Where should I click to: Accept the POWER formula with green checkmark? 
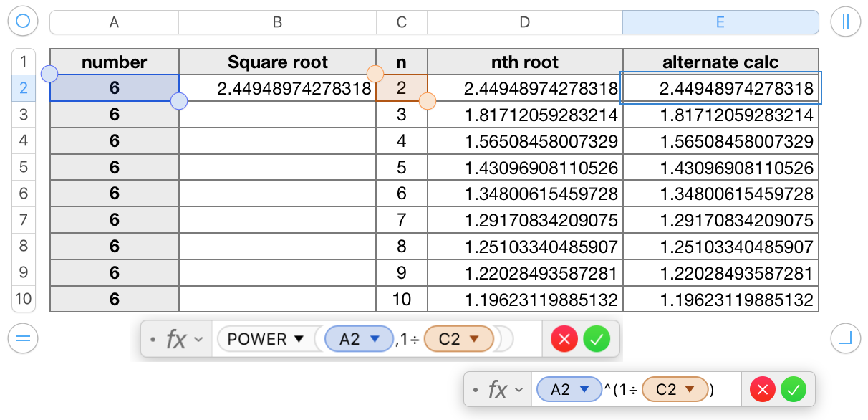pyautogui.click(x=597, y=339)
